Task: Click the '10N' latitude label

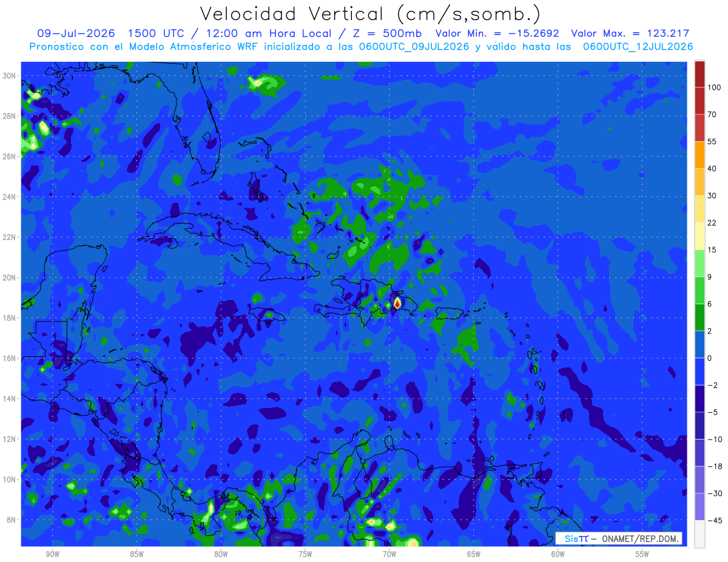Action: (x=10, y=480)
